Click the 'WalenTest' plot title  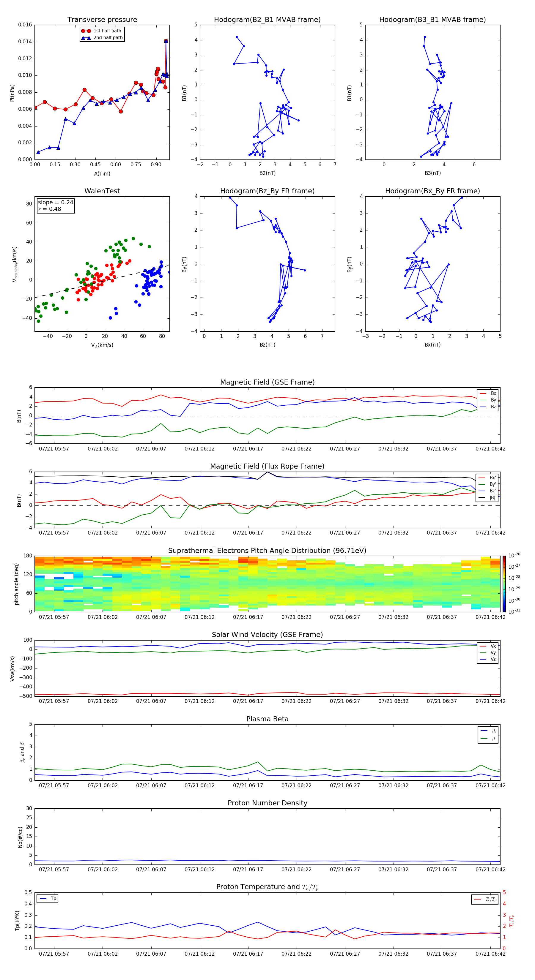click(102, 191)
